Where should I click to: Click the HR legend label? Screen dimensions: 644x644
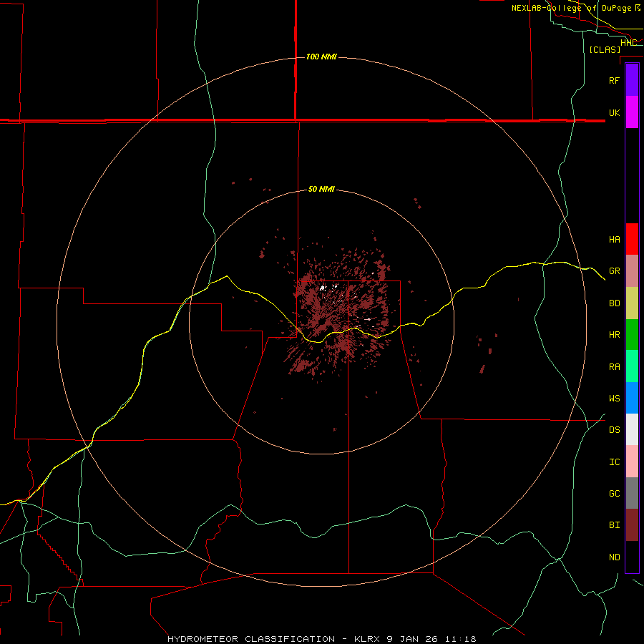[x=614, y=335]
